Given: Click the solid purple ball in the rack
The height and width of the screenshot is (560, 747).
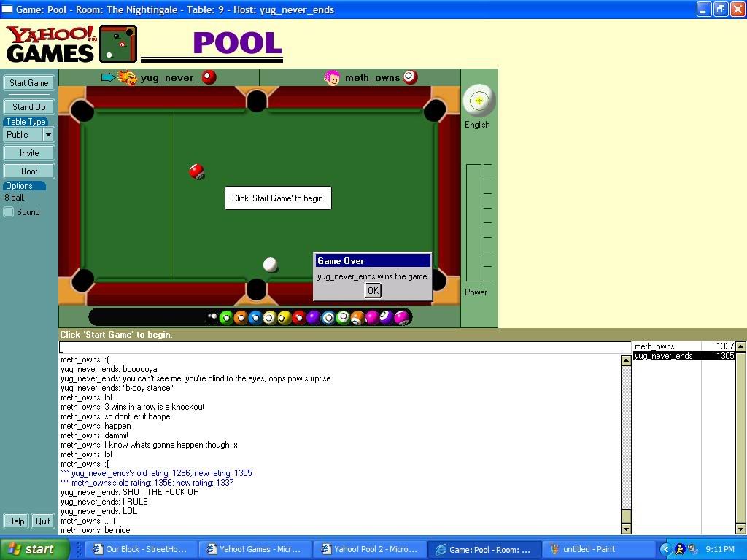Looking at the screenshot, I should click(x=314, y=318).
